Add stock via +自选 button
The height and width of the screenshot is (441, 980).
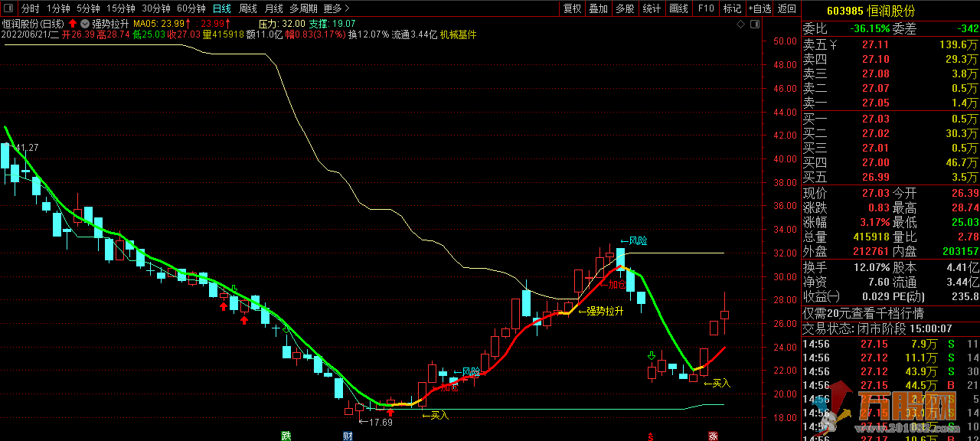pyautogui.click(x=758, y=8)
